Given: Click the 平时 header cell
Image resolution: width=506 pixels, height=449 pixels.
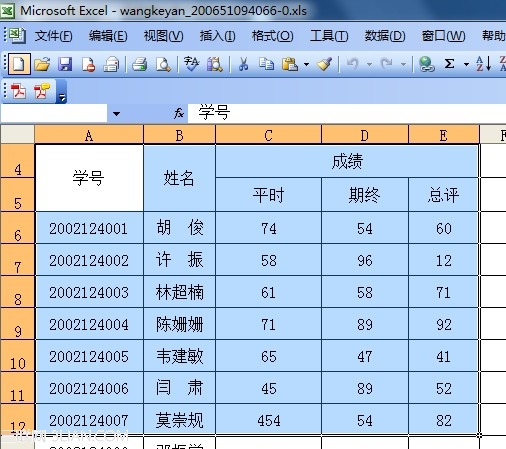Looking at the screenshot, I should tap(268, 195).
